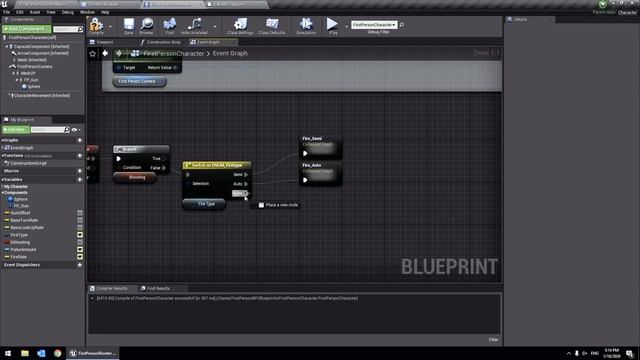Image resolution: width=640 pixels, height=360 pixels.
Task: Navigate back with the graph arrow
Action: point(105,53)
